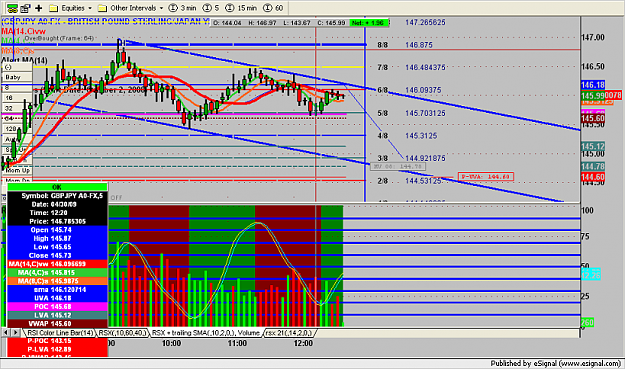This screenshot has width=625, height=369.
Task: Open the RSI Color Line Bar(14) tab
Action: (59, 332)
